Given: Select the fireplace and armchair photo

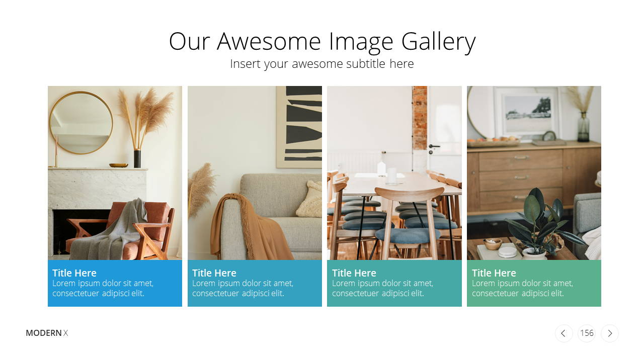Looking at the screenshot, I should (x=115, y=173).
